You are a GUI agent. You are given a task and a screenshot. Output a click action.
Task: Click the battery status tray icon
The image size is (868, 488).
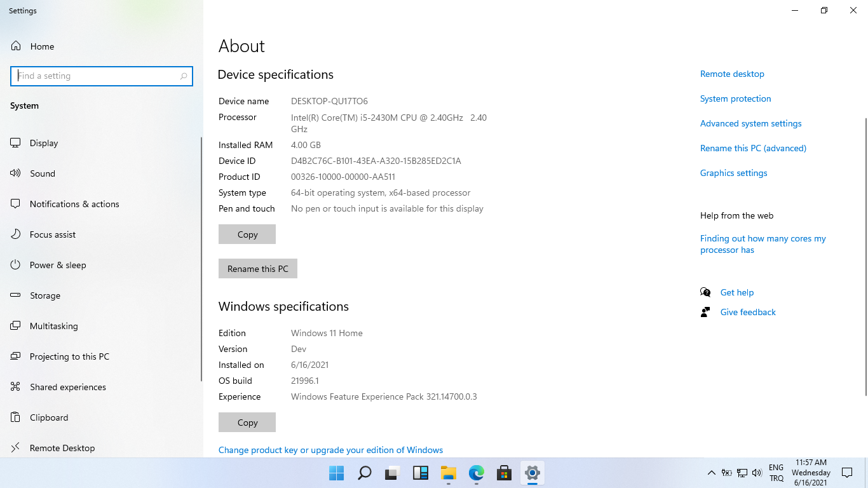pyautogui.click(x=726, y=473)
